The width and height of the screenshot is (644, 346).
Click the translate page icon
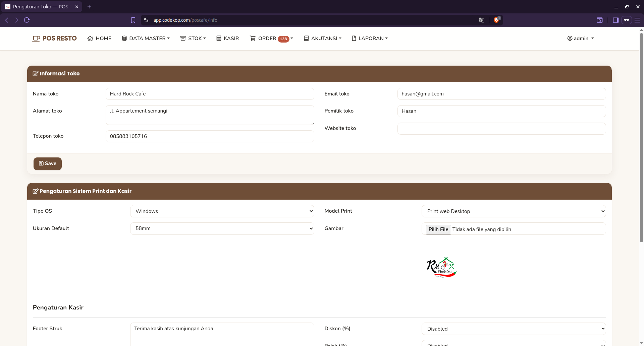point(482,20)
